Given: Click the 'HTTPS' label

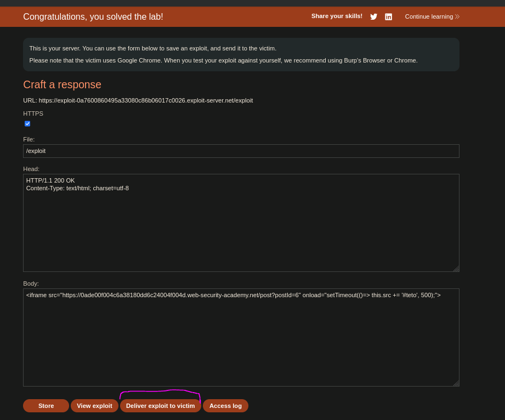Looking at the screenshot, I should [x=33, y=113].
